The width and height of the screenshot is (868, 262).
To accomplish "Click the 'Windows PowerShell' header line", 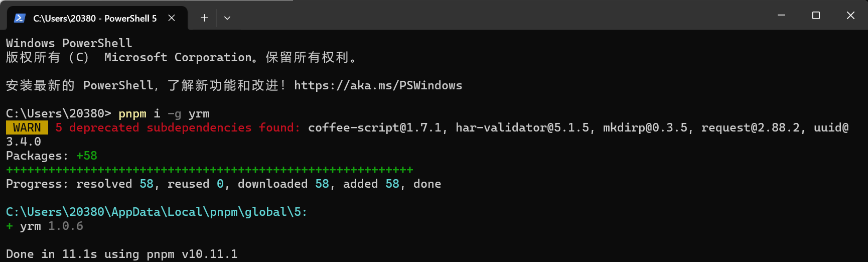I will click(x=69, y=43).
